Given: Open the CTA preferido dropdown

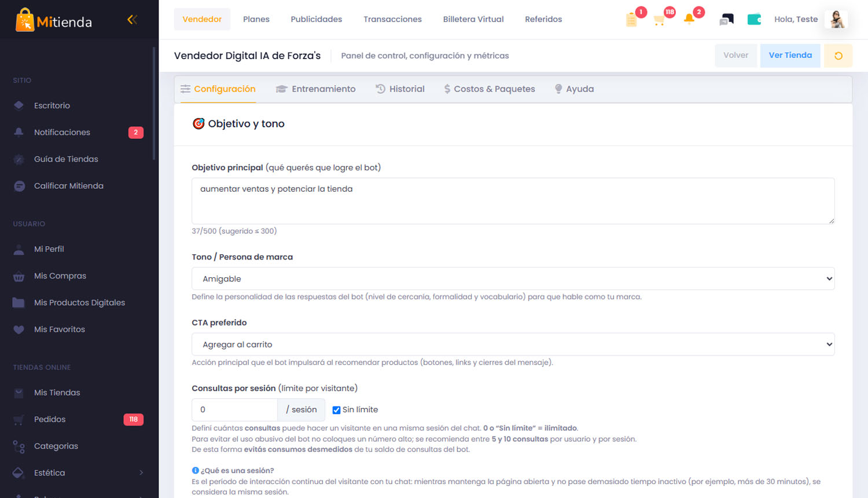Looking at the screenshot, I should tap(513, 345).
